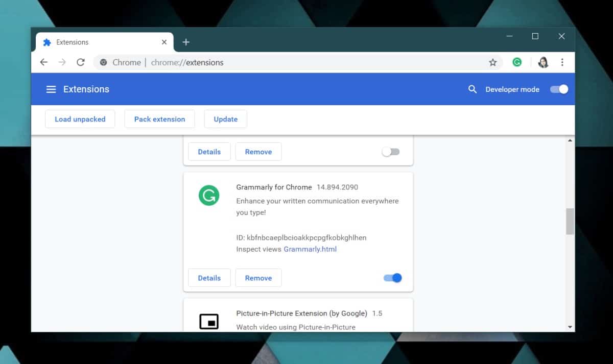
Task: Click the search icon in the Extensions header
Action: tap(472, 89)
